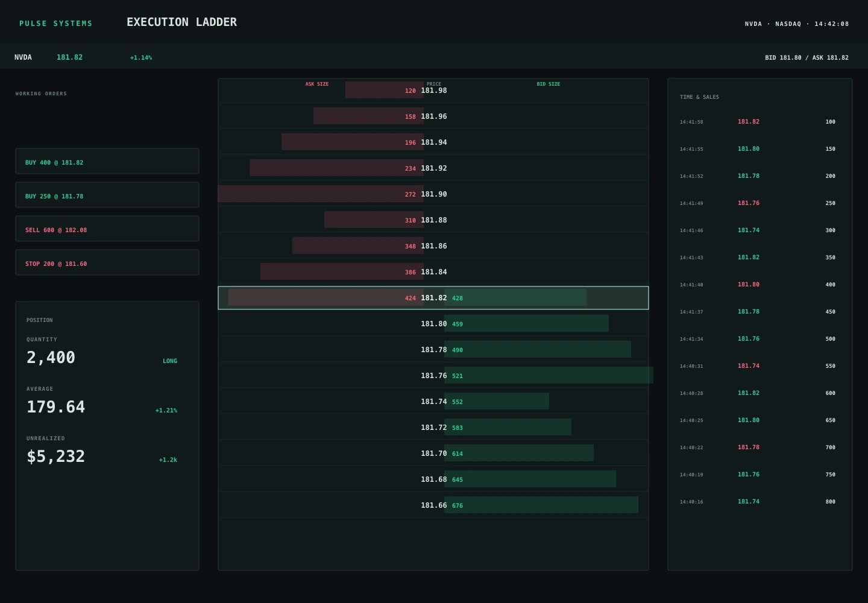Click the LONG position label
The image size is (868, 603).
(x=170, y=361)
